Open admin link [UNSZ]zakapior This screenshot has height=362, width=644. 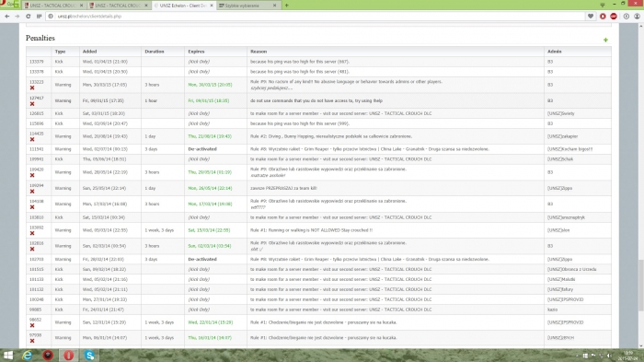[x=562, y=136]
